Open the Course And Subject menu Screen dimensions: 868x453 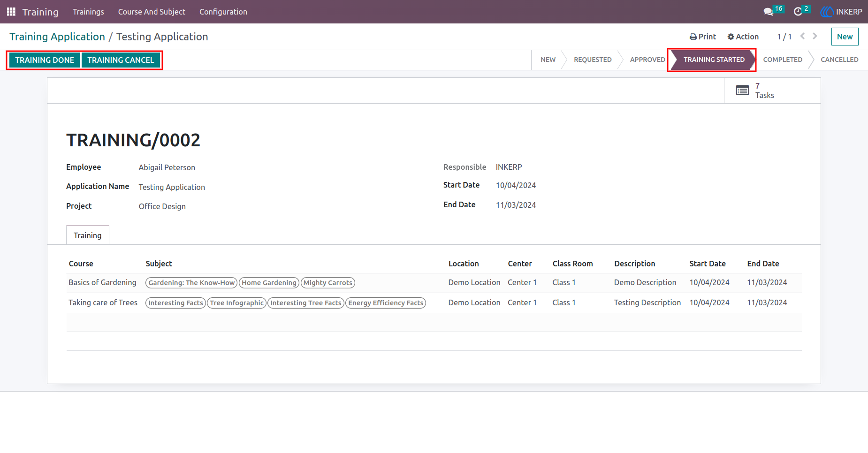pos(152,12)
